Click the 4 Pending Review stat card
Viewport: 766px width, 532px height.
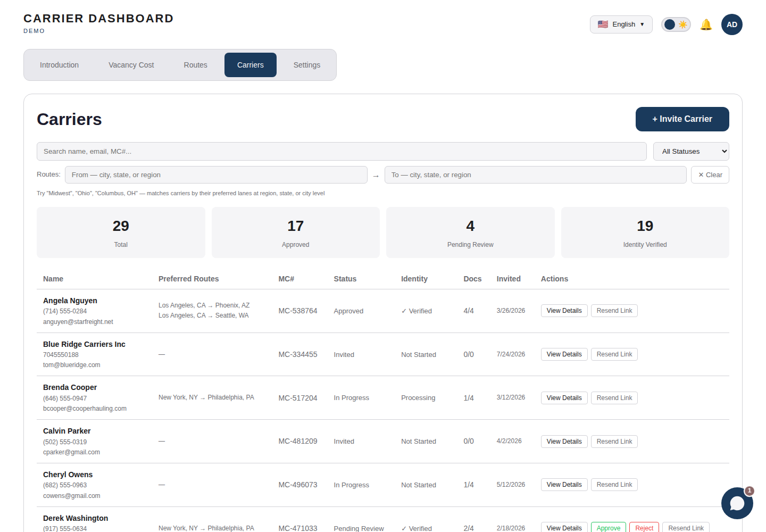470,232
